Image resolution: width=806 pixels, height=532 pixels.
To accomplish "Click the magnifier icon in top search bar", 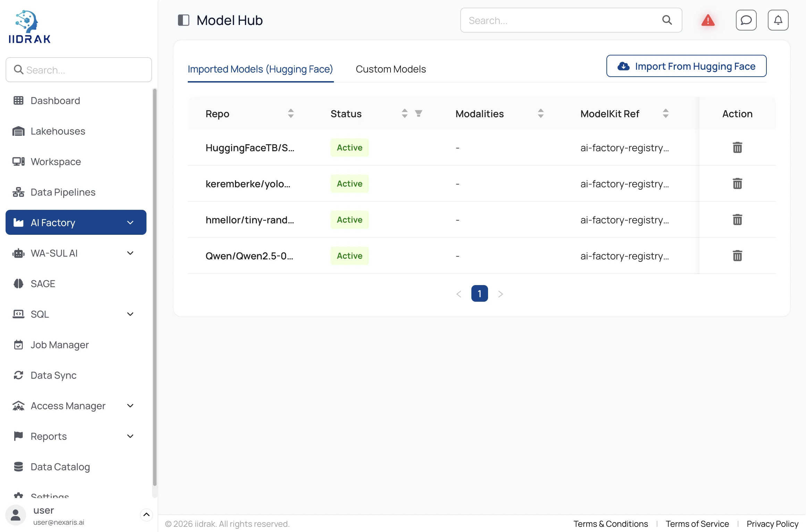I will 667,20.
